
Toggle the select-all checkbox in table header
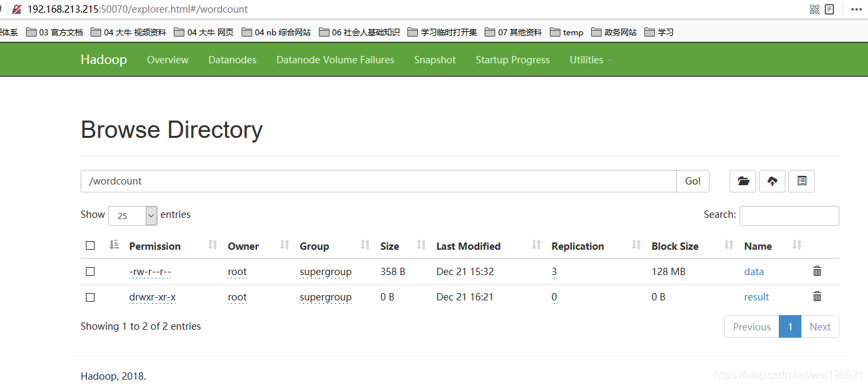[91, 246]
